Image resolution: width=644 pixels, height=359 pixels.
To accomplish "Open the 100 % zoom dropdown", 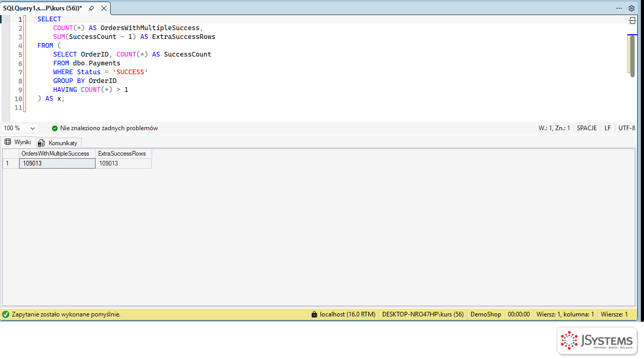I will click(x=20, y=128).
